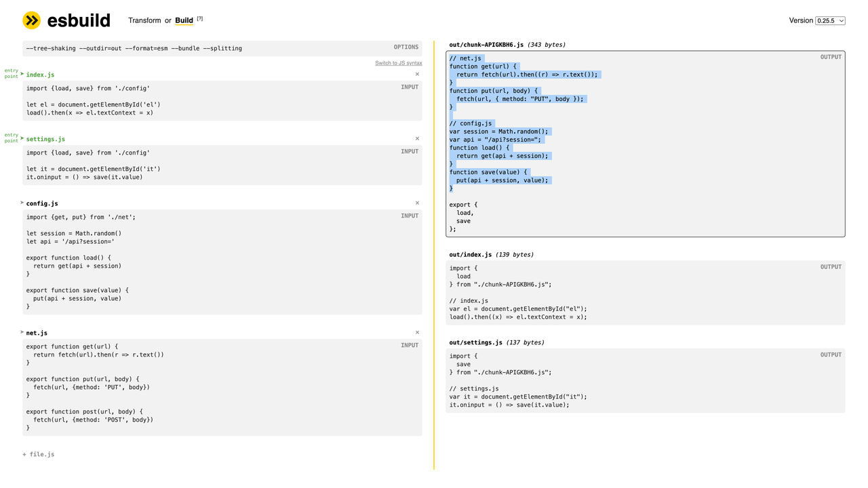This screenshot has width=868, height=488.
Task: Click the out/settings.js output code block
Action: pyautogui.click(x=646, y=381)
